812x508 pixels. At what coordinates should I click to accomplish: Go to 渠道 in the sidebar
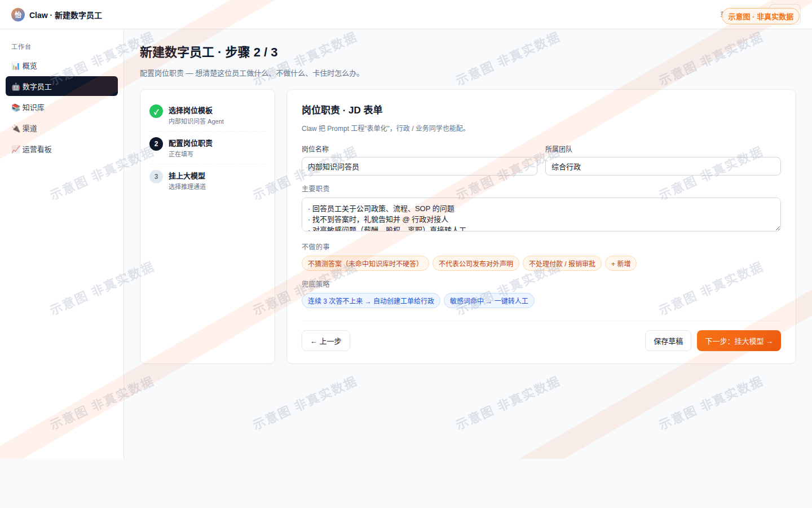[x=61, y=128]
